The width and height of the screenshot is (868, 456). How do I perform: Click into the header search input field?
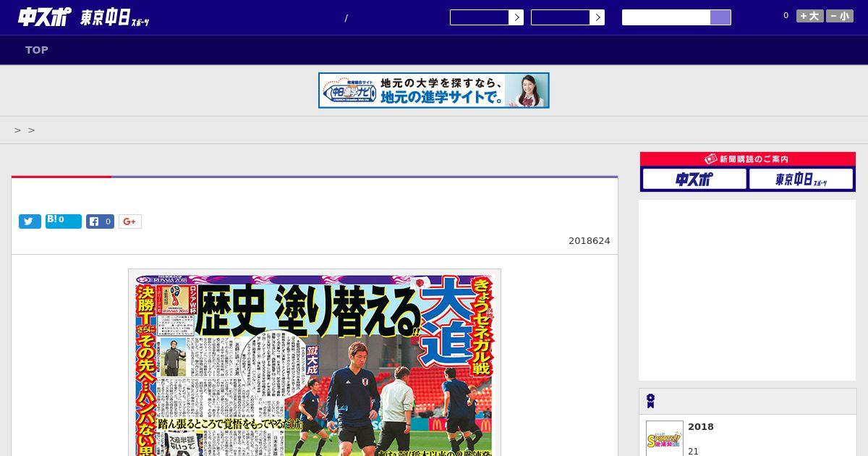coord(666,17)
